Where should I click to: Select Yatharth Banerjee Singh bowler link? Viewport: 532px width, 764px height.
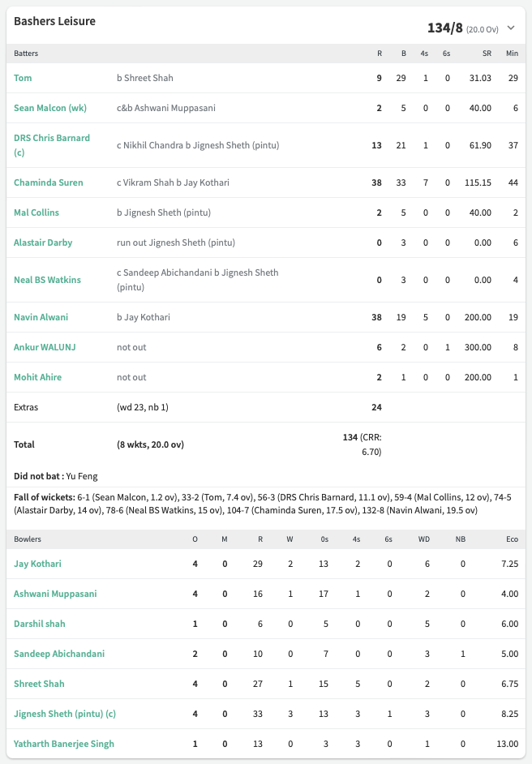pos(64,744)
